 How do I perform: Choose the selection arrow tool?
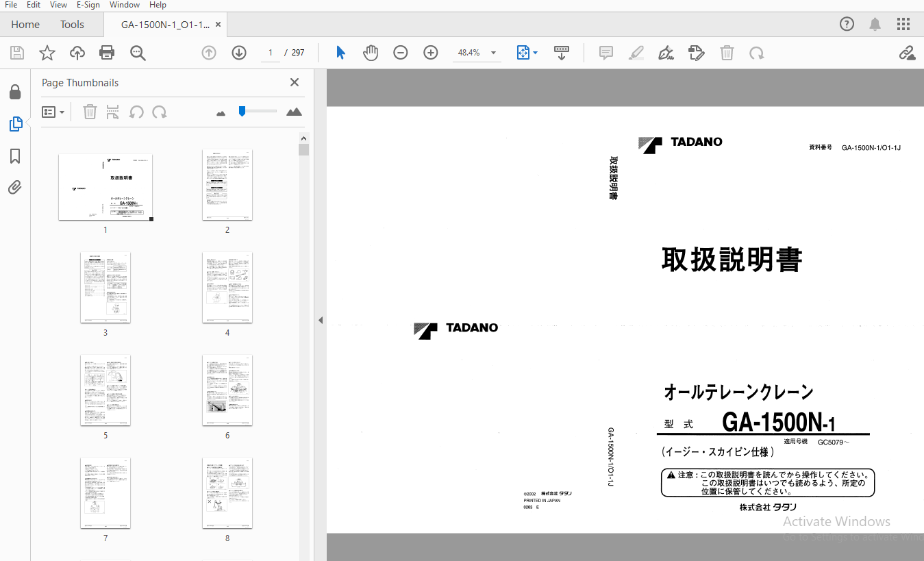tap(340, 53)
